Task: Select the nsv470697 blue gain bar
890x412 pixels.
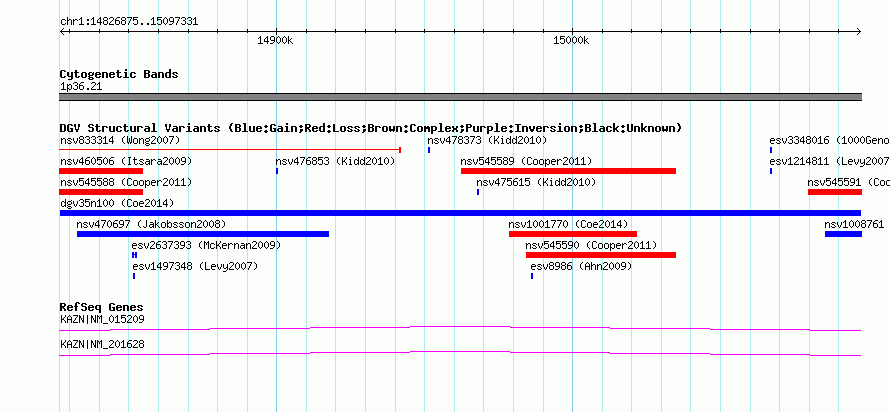Action: click(x=203, y=234)
